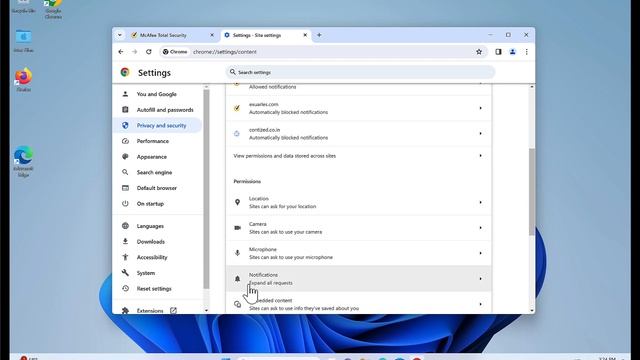Click the Search engine magnifier icon
The width and height of the screenshot is (640, 360).
(x=125, y=172)
